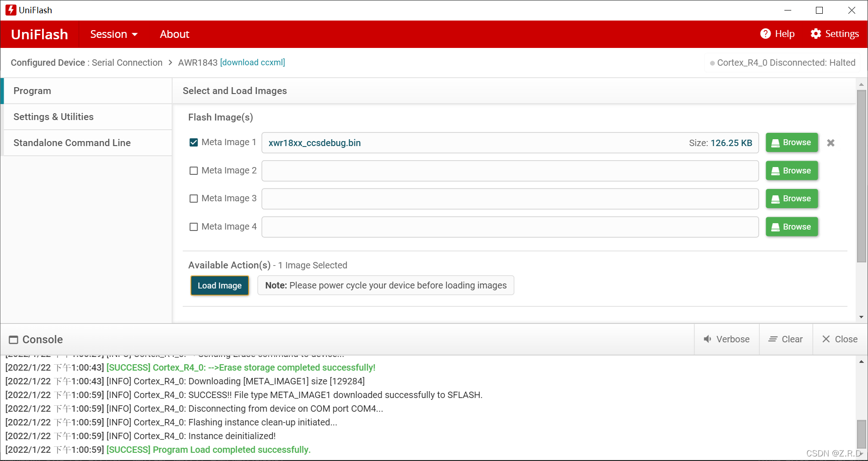
Task: Click 'Size: 126.25 KB' label
Action: (720, 143)
